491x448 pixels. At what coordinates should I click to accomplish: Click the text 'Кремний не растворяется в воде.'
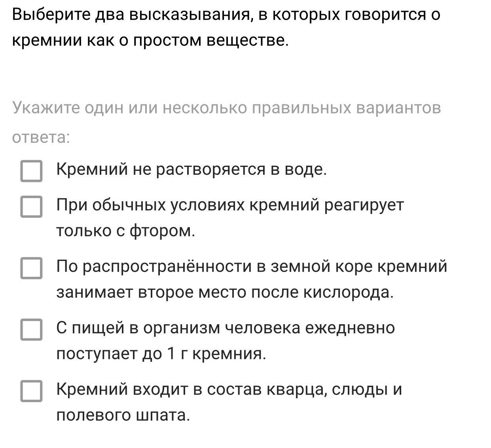191,169
